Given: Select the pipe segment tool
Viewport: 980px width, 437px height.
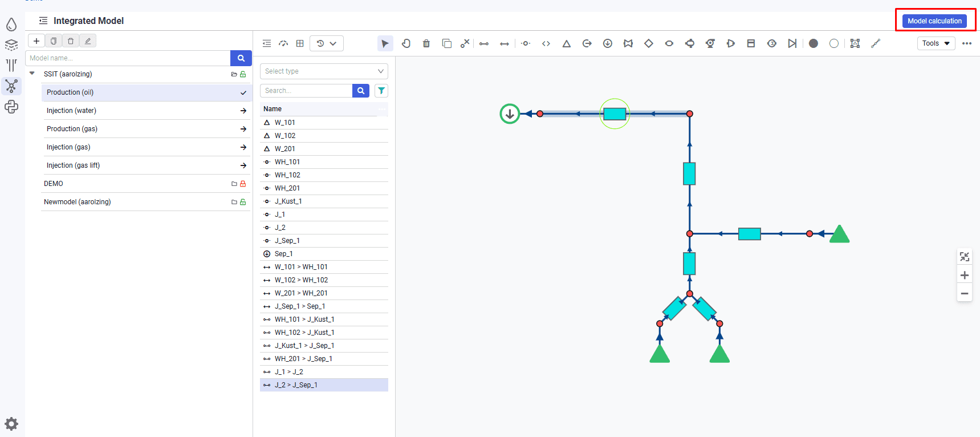Looking at the screenshot, I should point(484,43).
